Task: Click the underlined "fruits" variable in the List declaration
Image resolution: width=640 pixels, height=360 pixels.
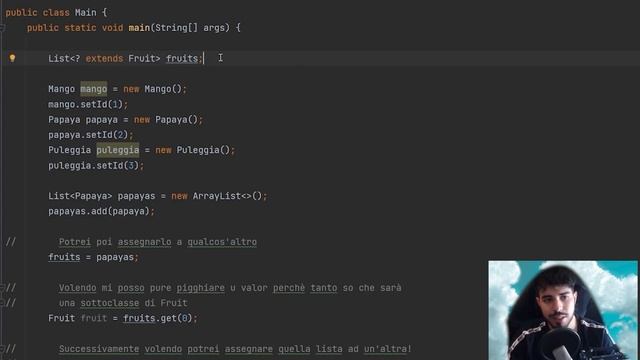Action: [182, 58]
